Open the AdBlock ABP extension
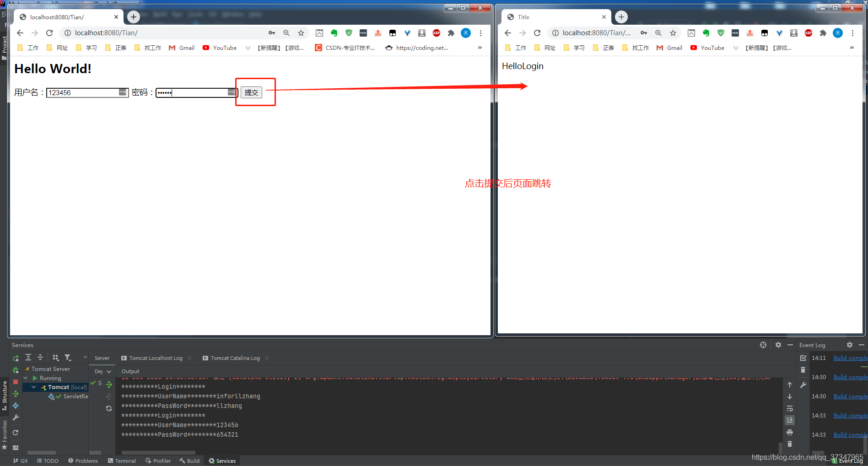This screenshot has height=466, width=868. pos(436,33)
